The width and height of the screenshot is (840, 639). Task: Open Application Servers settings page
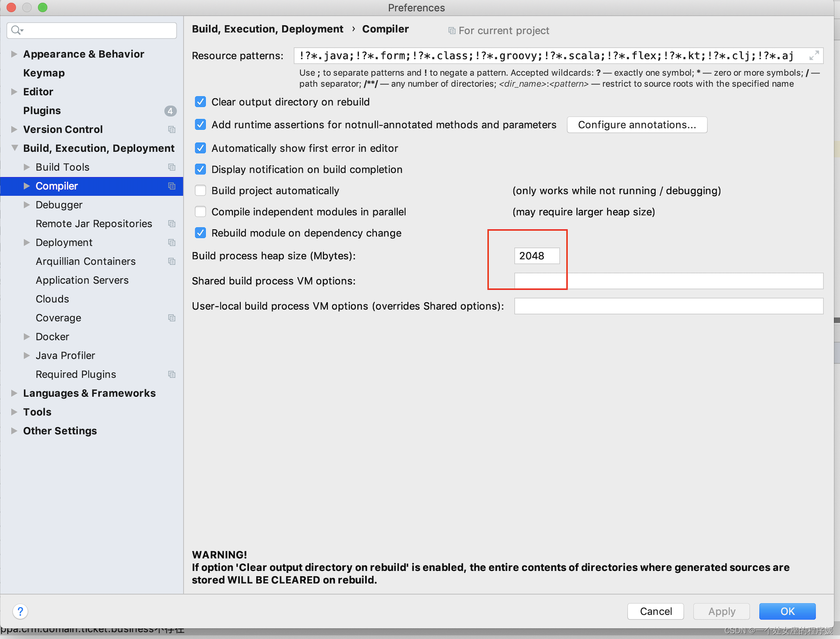[82, 280]
